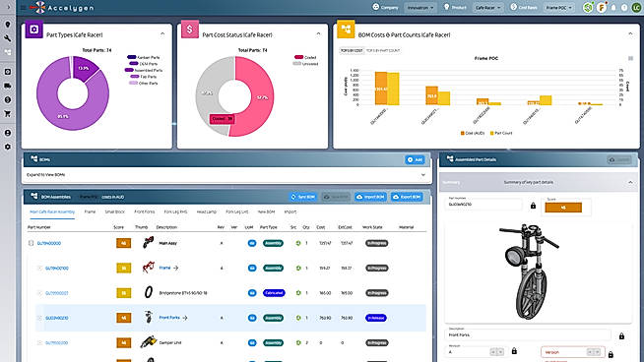Open the shopping cart sidebar icon
Image resolution: width=644 pixels, height=362 pixels.
[8, 114]
